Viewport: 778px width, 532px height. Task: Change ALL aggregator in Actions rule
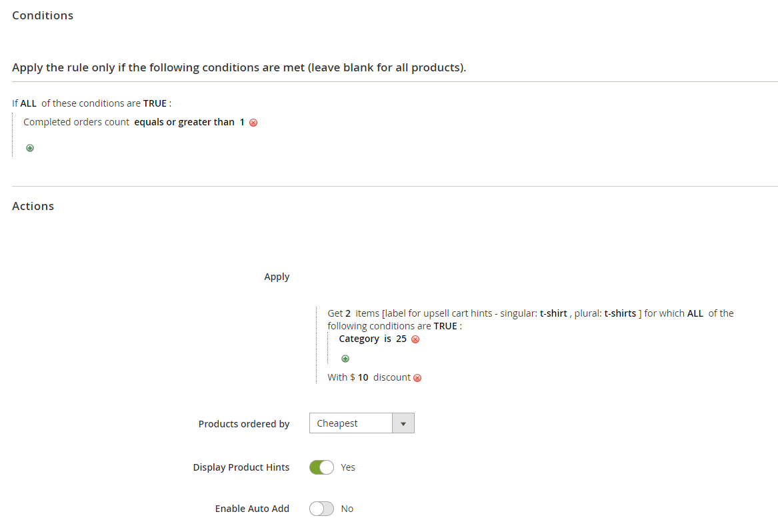(x=695, y=313)
